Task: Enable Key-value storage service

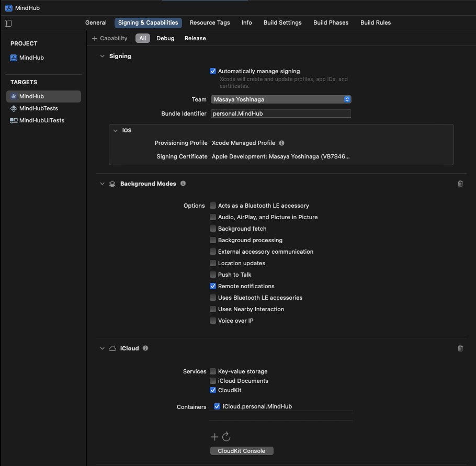Action: tap(213, 371)
